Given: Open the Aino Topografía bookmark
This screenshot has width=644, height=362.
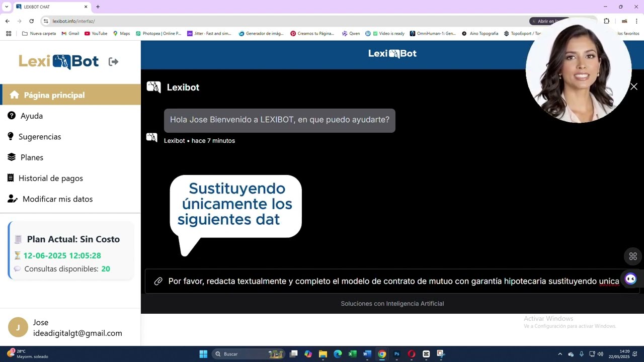Looking at the screenshot, I should pos(480,34).
